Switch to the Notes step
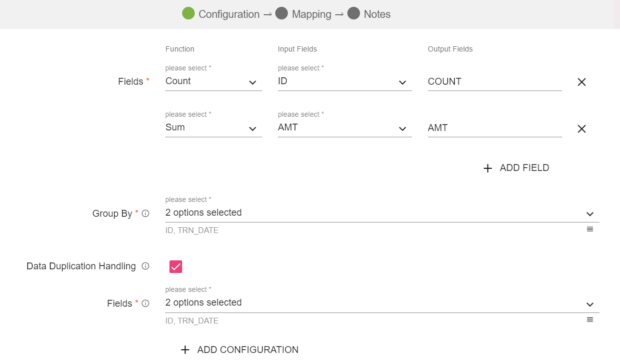 point(377,14)
